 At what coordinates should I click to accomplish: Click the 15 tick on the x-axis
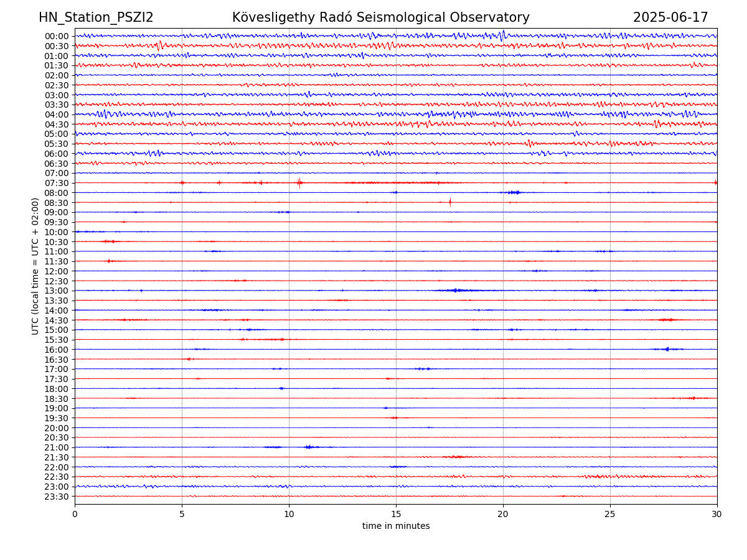(396, 514)
